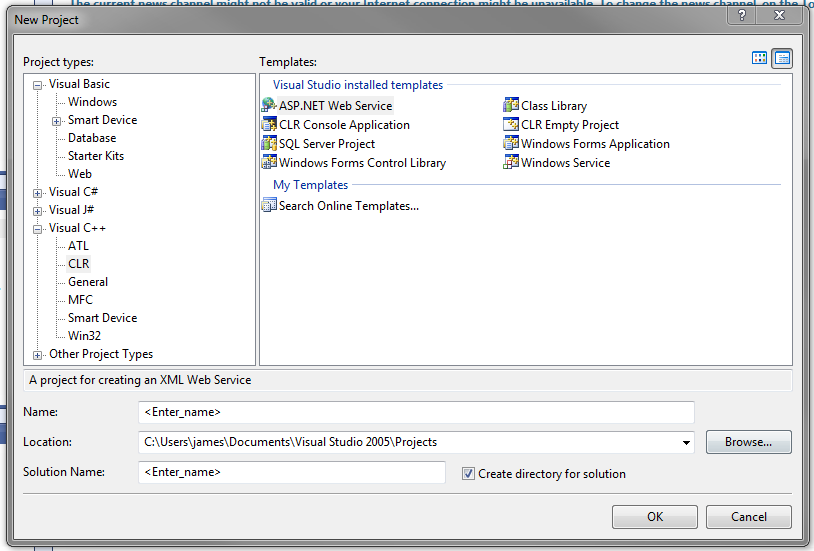Screen dimensions: 814x551
Task: Choose the Class Library template icon
Action: coord(511,106)
